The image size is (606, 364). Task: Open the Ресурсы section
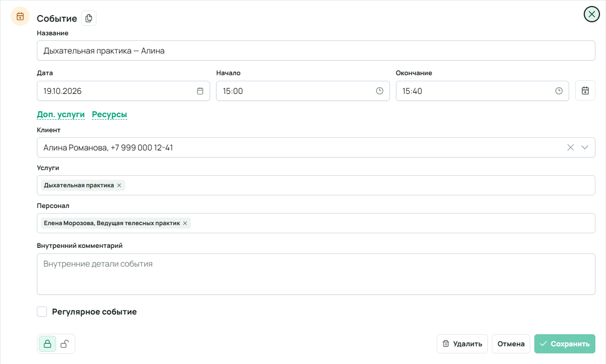coord(110,115)
